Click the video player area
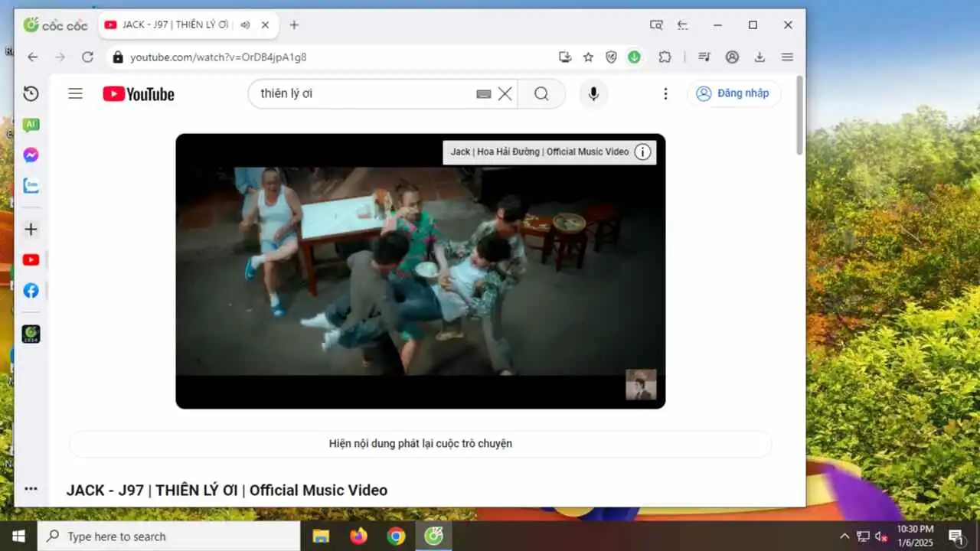Viewport: 980px width, 551px height. pyautogui.click(x=420, y=271)
